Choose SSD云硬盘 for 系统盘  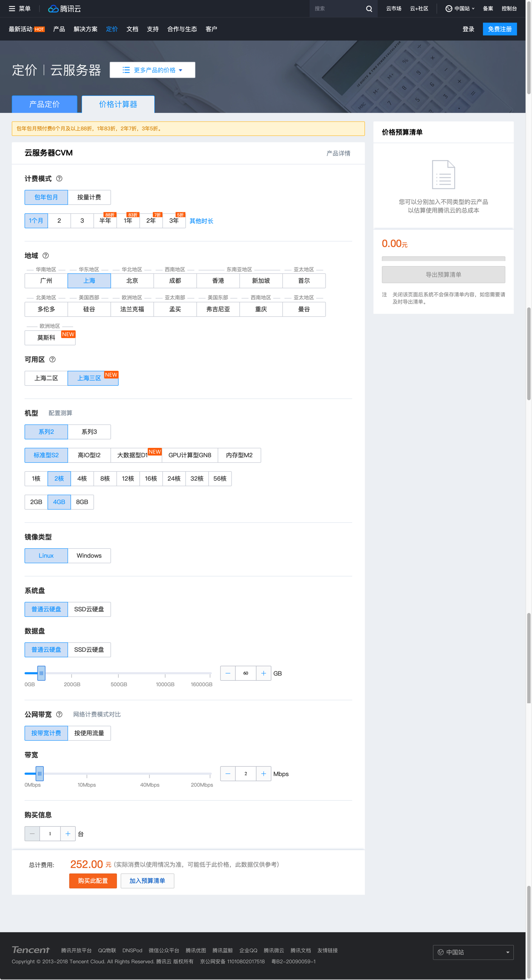(x=89, y=609)
